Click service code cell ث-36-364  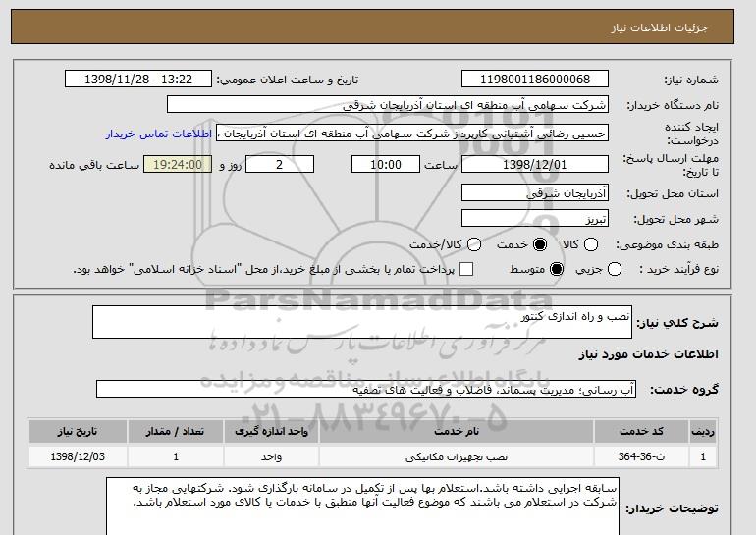pos(641,456)
